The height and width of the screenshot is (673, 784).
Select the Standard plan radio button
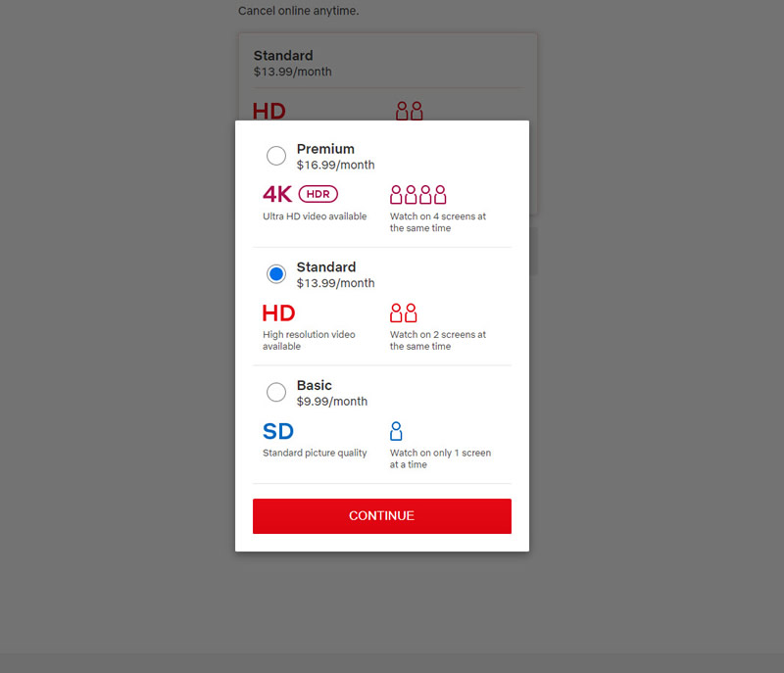tap(275, 273)
